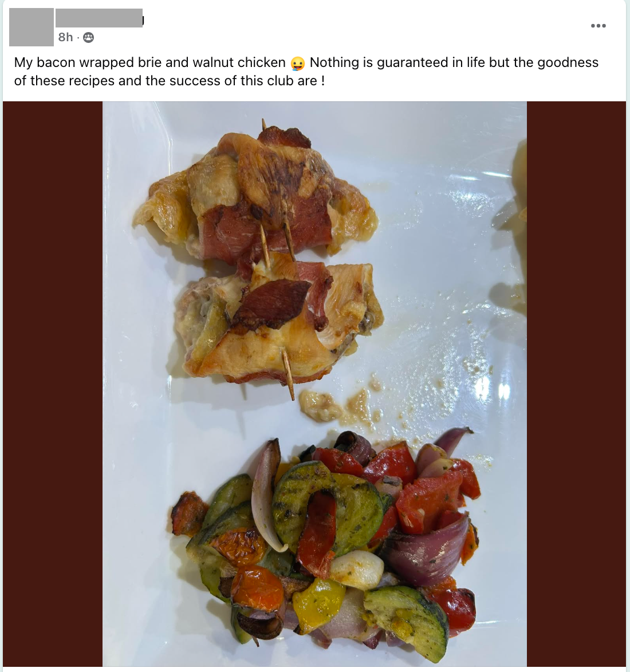The width and height of the screenshot is (630, 672).
Task: Open the food photo in viewer
Action: [x=314, y=384]
